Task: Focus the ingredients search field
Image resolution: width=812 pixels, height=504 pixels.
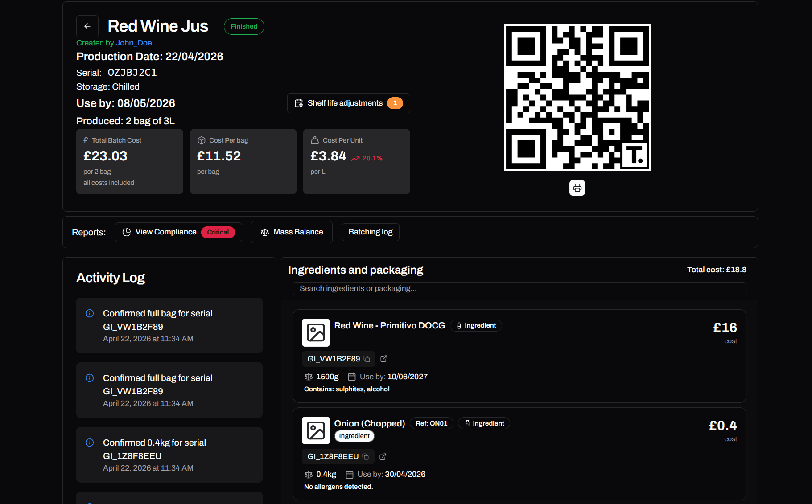Action: click(x=519, y=288)
